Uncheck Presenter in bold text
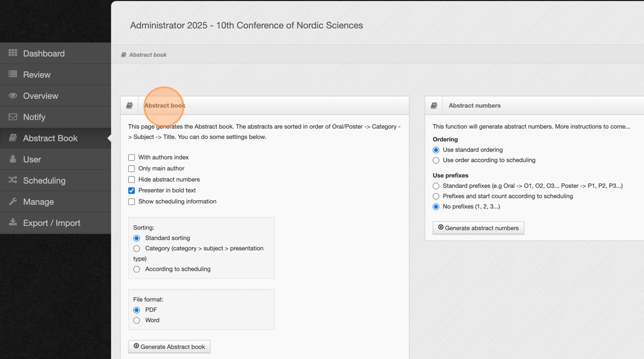This screenshot has width=644, height=359. [132, 191]
